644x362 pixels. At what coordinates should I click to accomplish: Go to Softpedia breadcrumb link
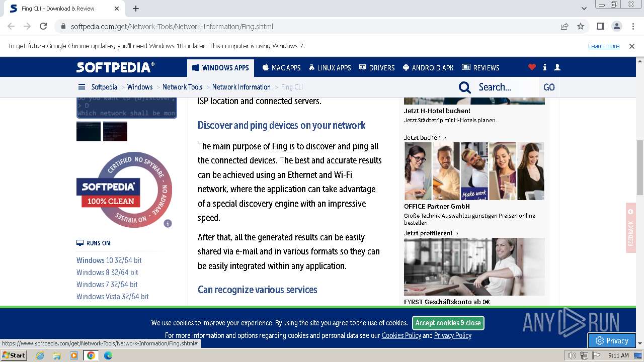click(105, 87)
